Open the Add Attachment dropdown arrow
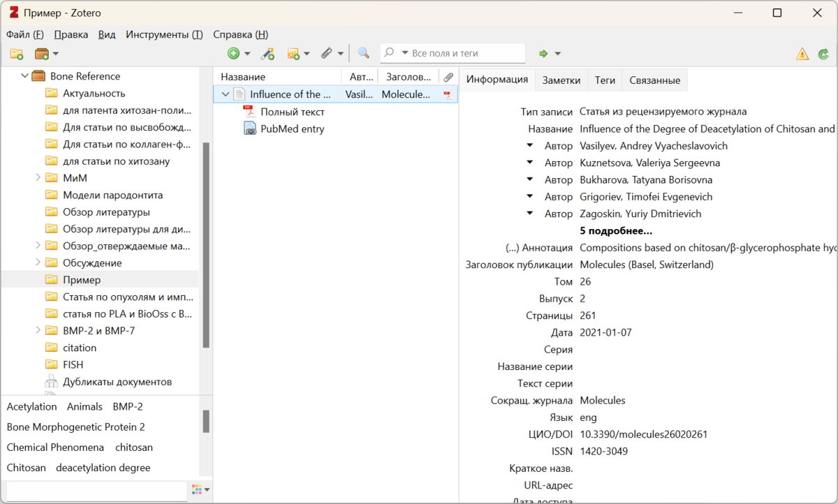This screenshot has width=838, height=504. [x=341, y=54]
